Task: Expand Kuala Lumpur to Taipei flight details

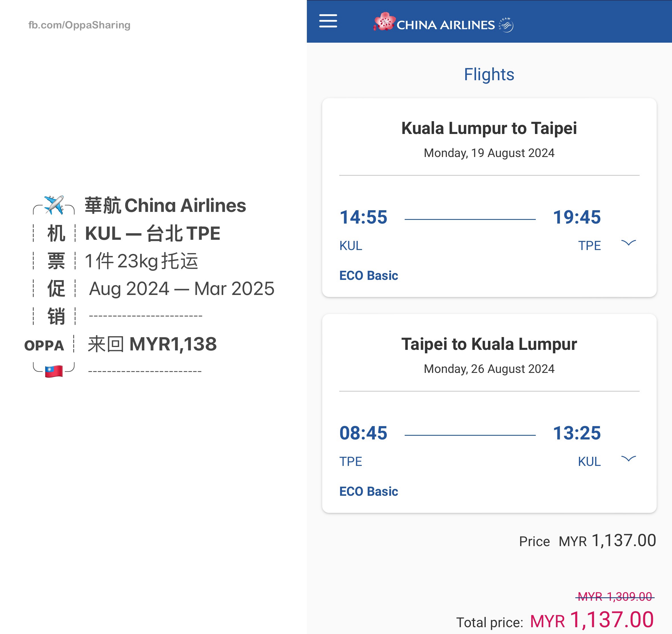Action: 628,243
